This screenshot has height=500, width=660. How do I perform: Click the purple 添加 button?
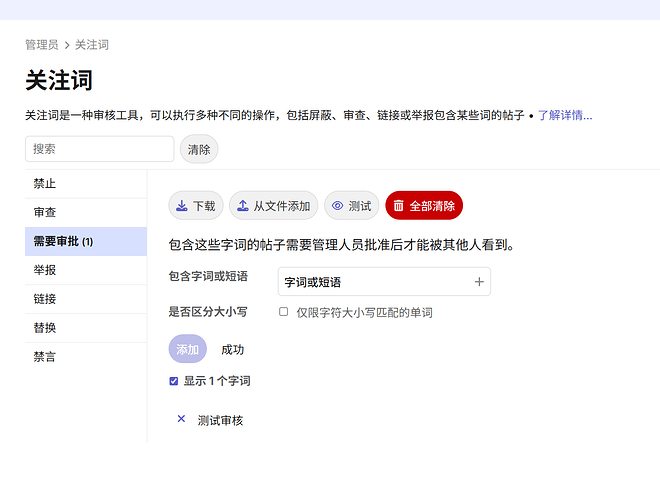click(187, 349)
